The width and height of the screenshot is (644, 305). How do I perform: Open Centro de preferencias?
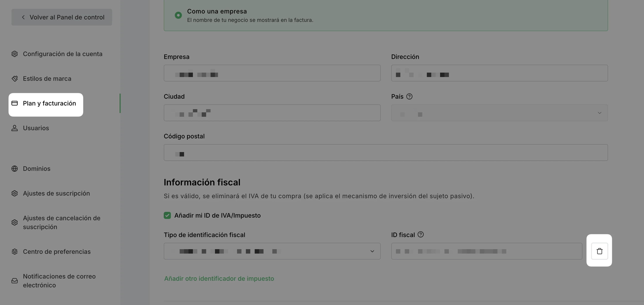pos(57,252)
